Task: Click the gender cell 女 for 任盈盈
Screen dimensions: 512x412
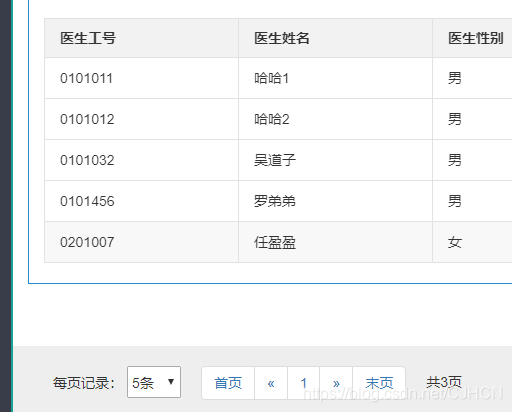Action: [472, 242]
